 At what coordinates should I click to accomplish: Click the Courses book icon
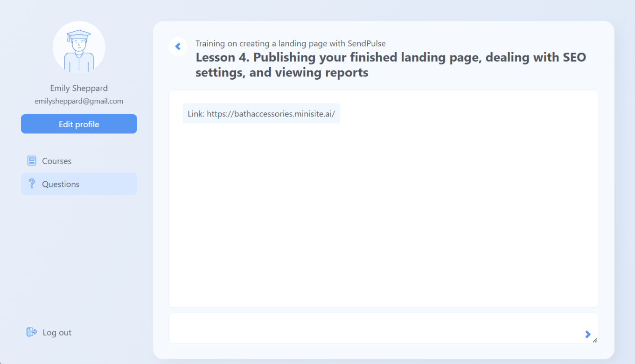pyautogui.click(x=32, y=161)
